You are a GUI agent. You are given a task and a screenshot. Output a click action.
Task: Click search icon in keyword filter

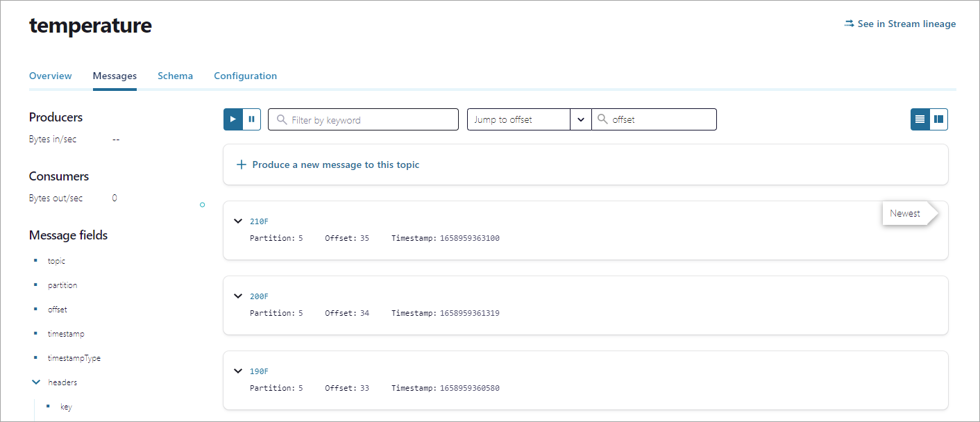(x=282, y=120)
